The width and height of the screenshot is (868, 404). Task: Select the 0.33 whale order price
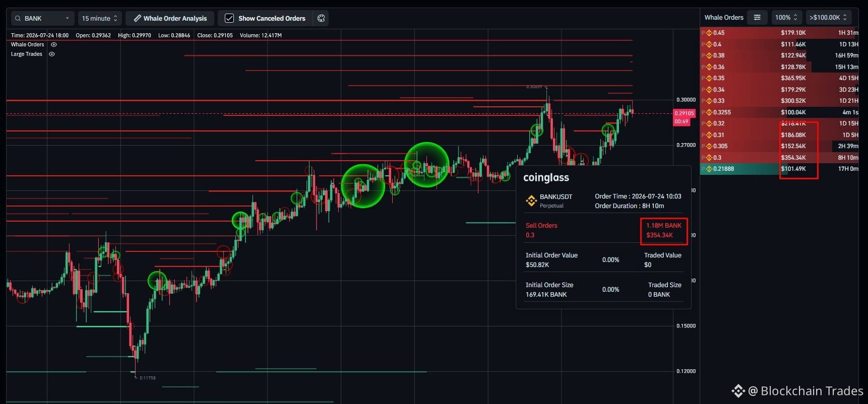point(719,101)
